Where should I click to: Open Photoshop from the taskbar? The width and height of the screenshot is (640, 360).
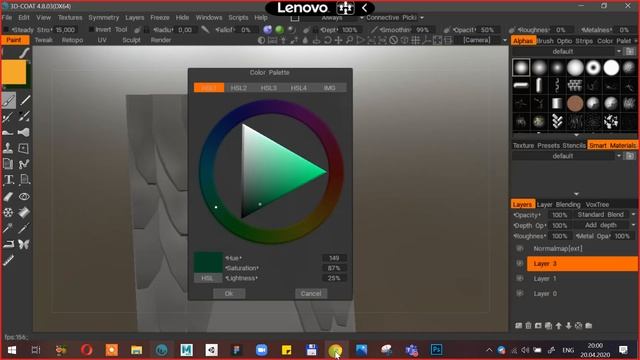click(x=436, y=350)
